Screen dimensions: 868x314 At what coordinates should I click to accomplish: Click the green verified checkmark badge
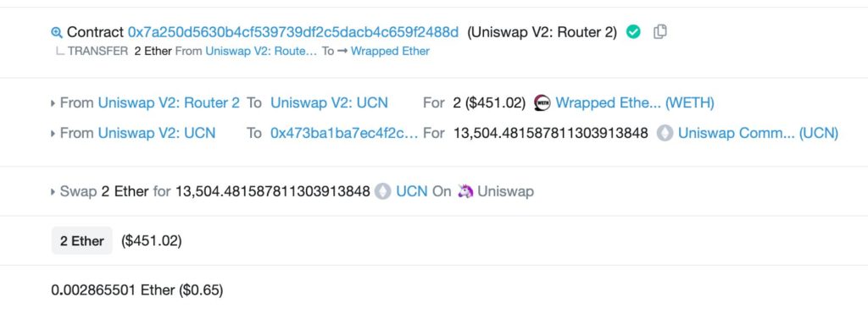click(633, 32)
